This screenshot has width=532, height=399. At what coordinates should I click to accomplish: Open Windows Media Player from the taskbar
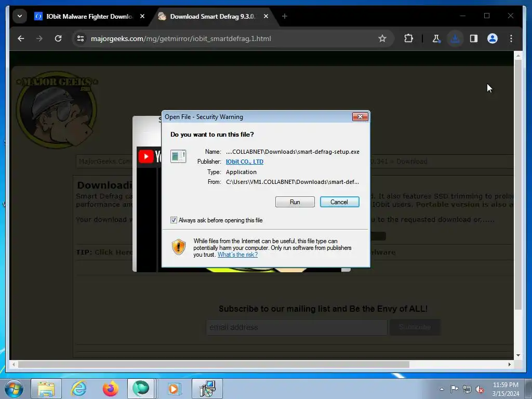tap(174, 389)
